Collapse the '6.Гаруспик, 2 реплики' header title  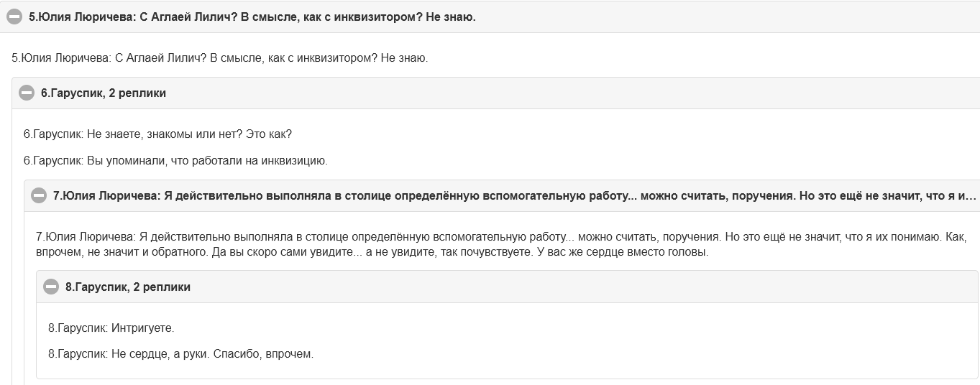[104, 93]
